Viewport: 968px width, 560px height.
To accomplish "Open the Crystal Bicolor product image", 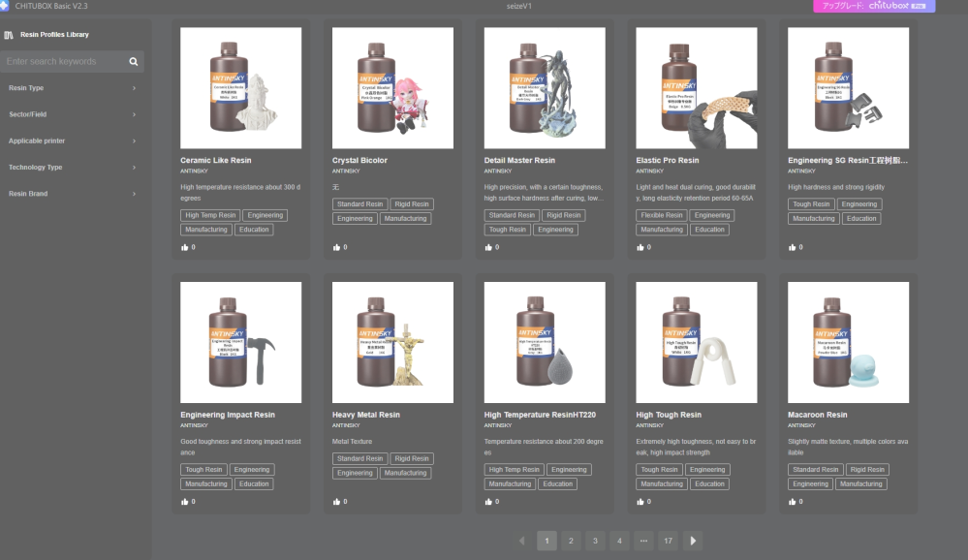I will pos(392,87).
